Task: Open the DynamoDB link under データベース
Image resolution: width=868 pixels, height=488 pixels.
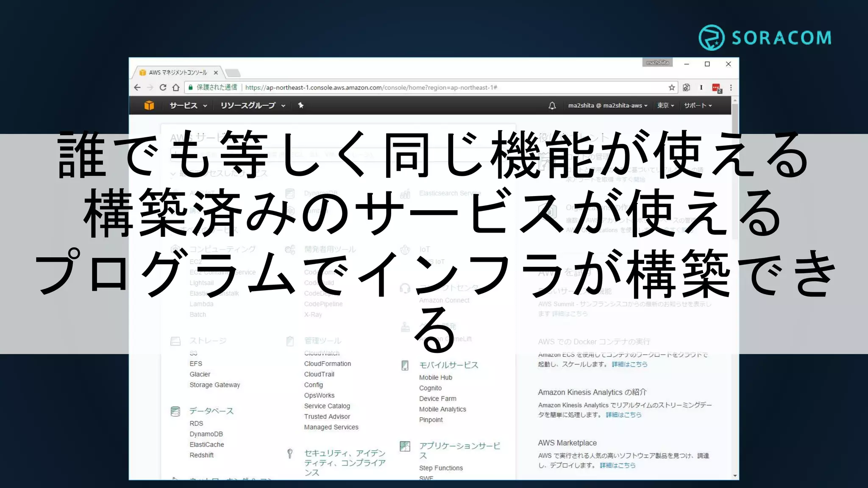Action: coord(206,434)
